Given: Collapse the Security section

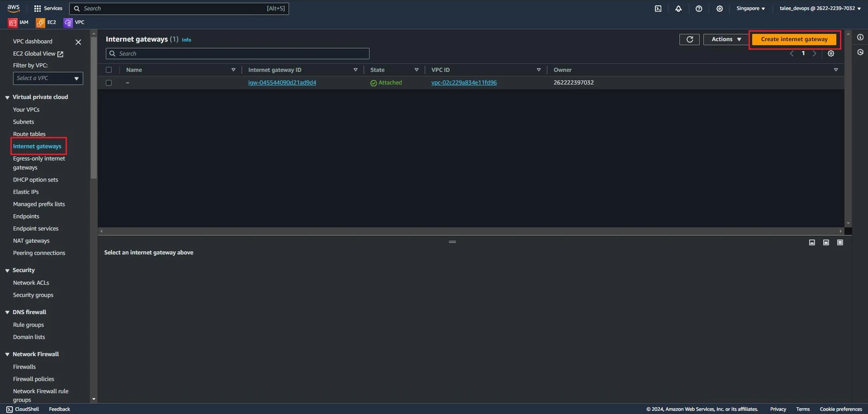Looking at the screenshot, I should (7, 270).
